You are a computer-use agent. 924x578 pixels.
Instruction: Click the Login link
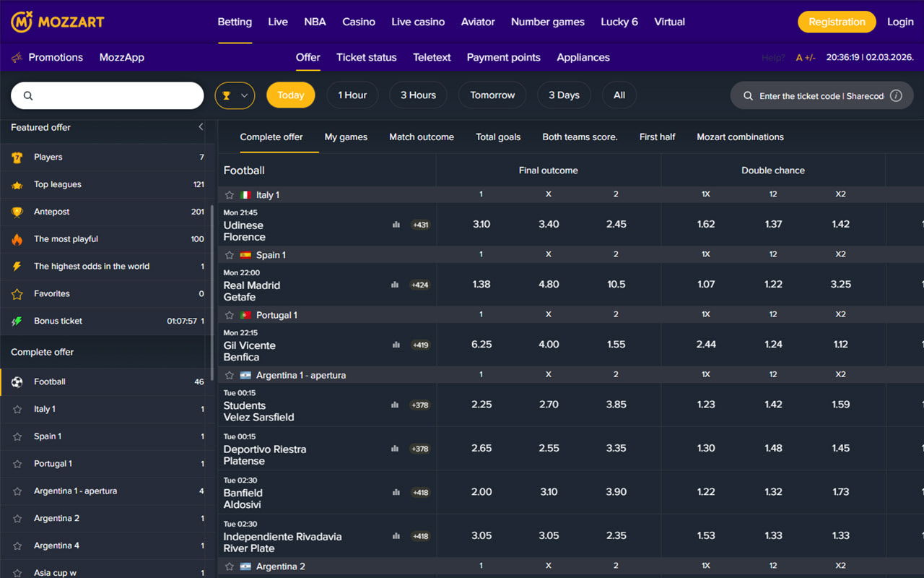[x=900, y=22]
